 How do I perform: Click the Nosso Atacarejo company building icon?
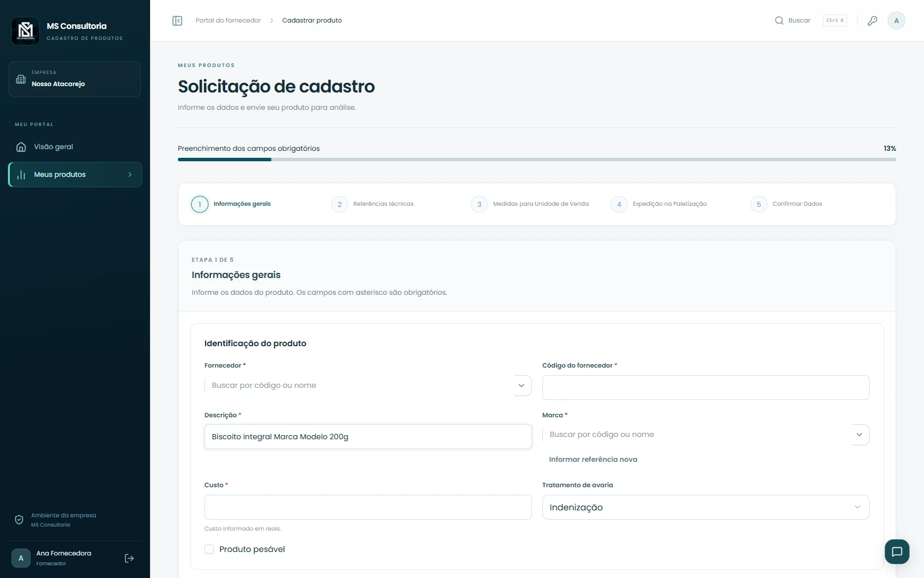tap(21, 79)
